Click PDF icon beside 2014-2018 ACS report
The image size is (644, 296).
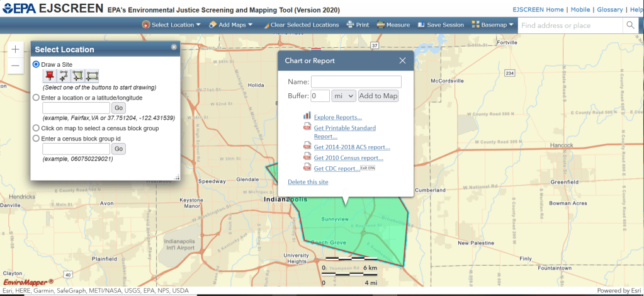(x=307, y=145)
